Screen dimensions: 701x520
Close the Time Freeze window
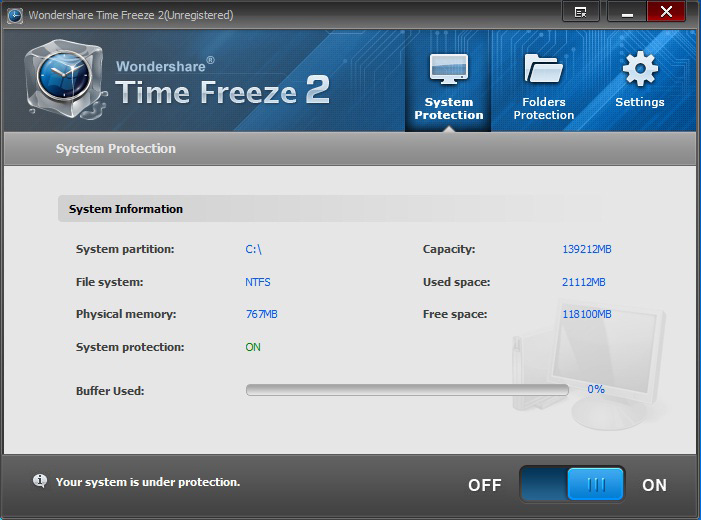click(x=666, y=12)
